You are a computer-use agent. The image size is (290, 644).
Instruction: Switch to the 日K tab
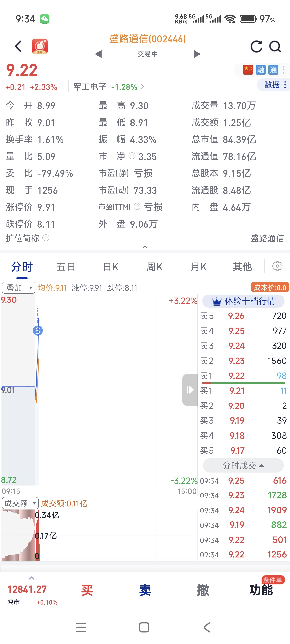click(110, 267)
